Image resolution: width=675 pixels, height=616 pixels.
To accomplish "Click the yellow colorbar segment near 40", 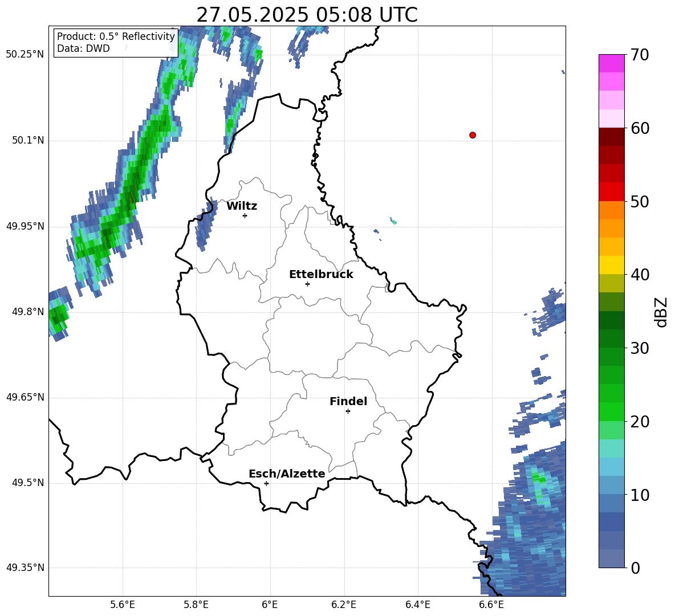I will tap(611, 265).
